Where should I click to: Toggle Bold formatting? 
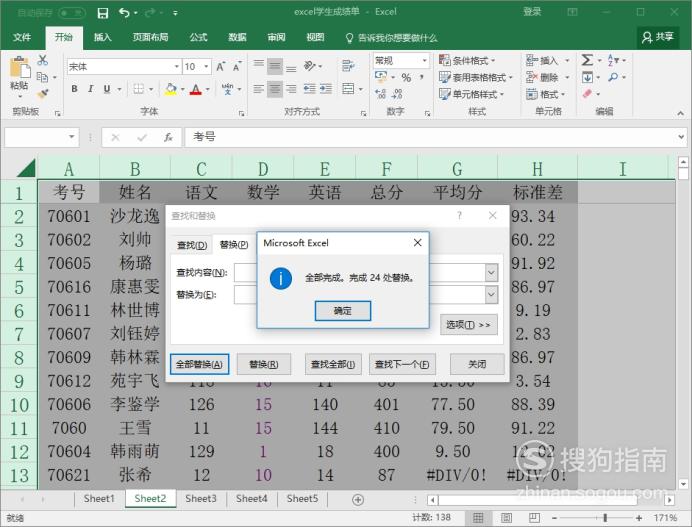[x=75, y=89]
